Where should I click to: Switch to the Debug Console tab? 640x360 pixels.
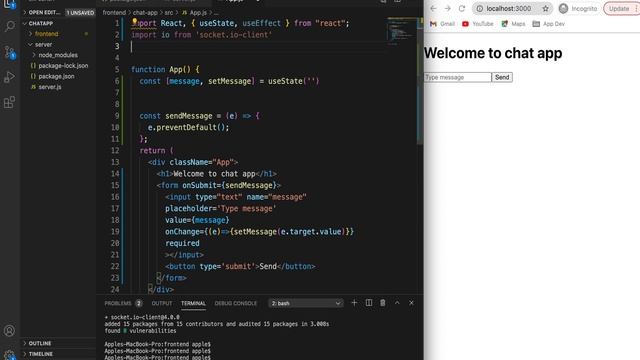(236, 303)
